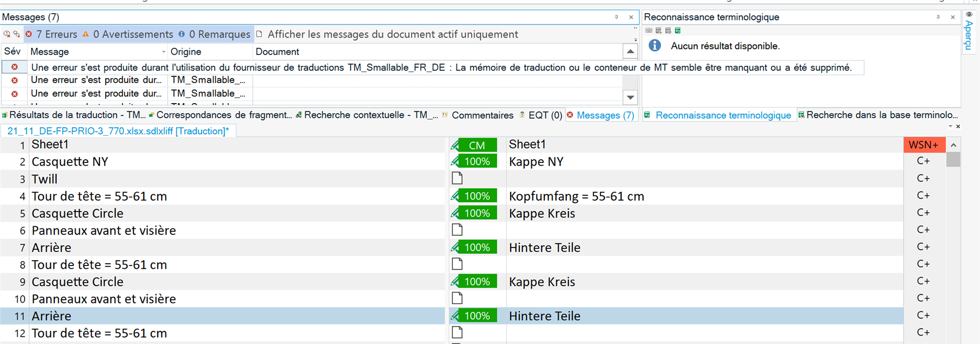The height and width of the screenshot is (344, 980).
Task: Click untranslated icon of segment 12
Action: 457,333
